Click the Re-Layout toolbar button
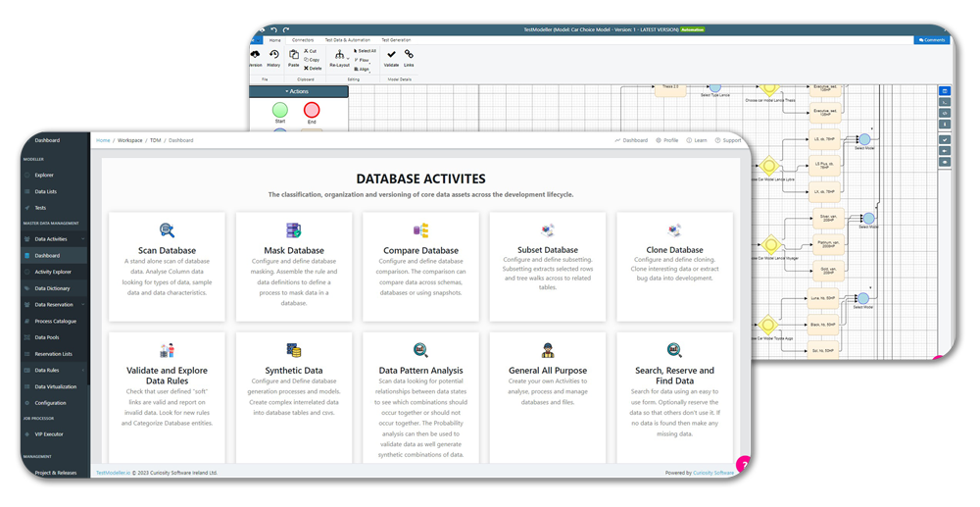The image size is (980, 507). pyautogui.click(x=339, y=59)
